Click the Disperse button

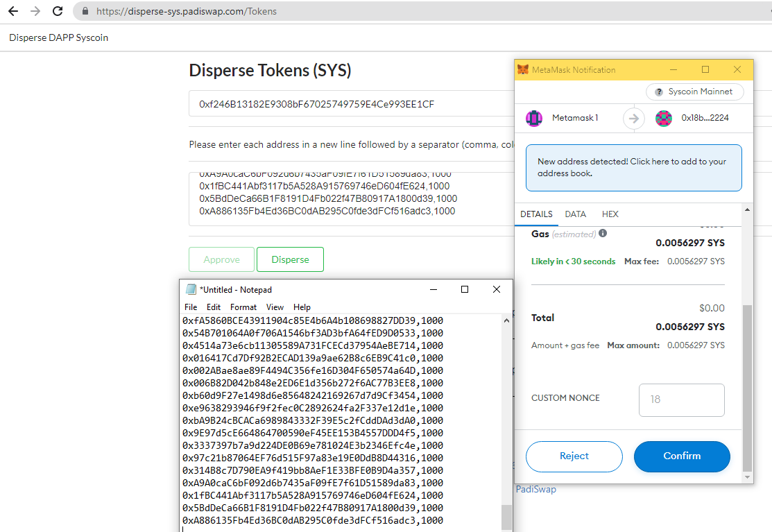click(290, 259)
